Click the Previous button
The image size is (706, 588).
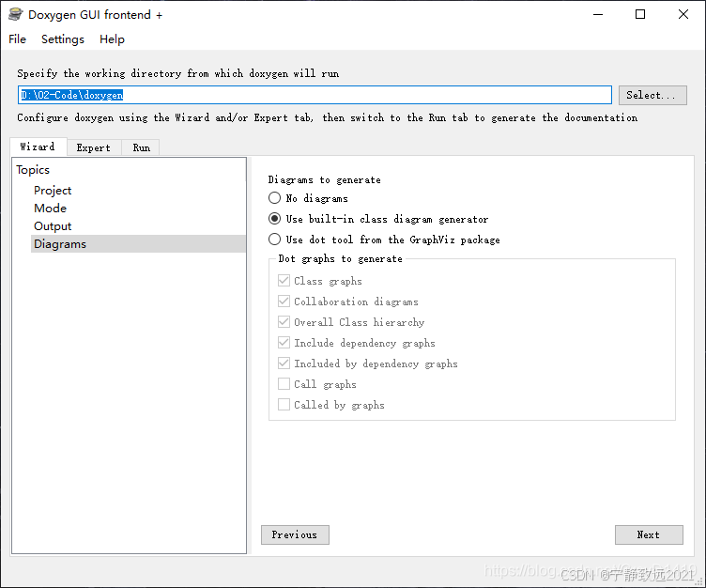point(295,534)
